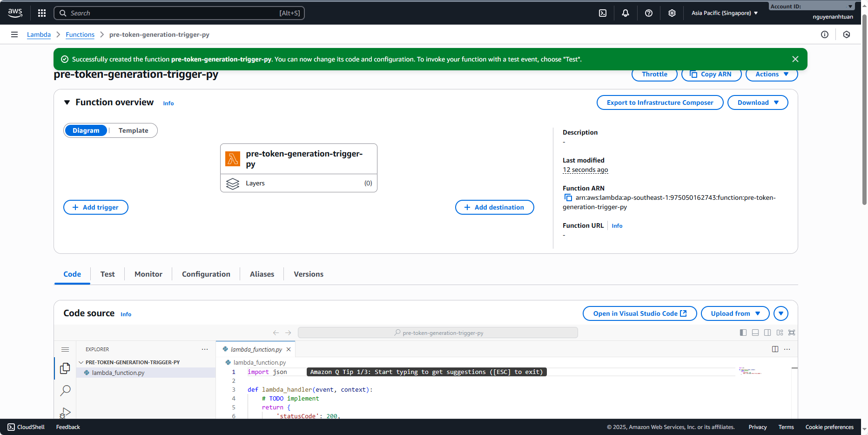
Task: Click the AWS console search field
Action: (x=179, y=13)
